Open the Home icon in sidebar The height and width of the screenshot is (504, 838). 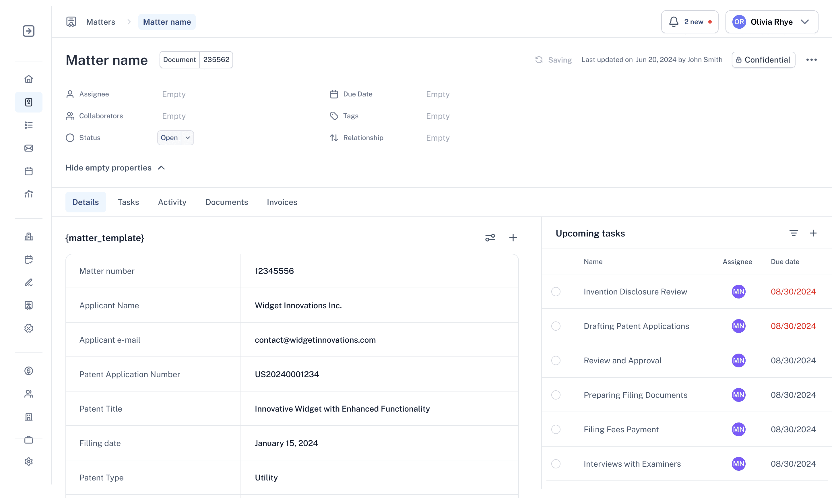pyautogui.click(x=28, y=79)
